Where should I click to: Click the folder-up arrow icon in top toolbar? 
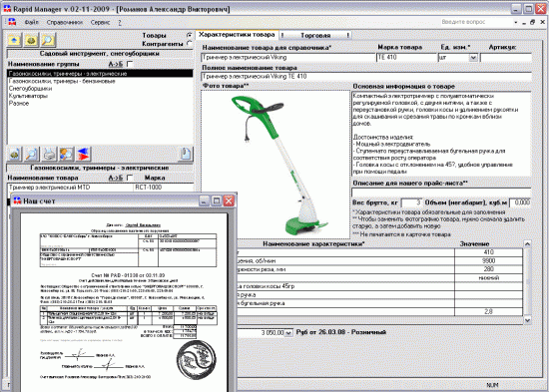[x=14, y=40]
